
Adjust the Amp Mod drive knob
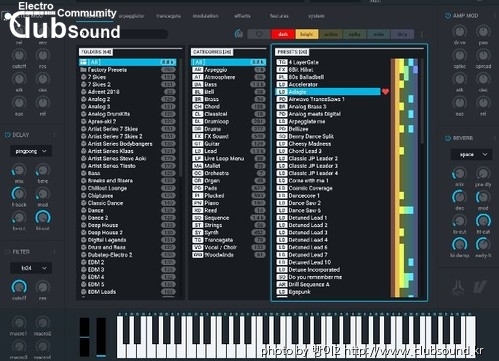[x=459, y=32]
